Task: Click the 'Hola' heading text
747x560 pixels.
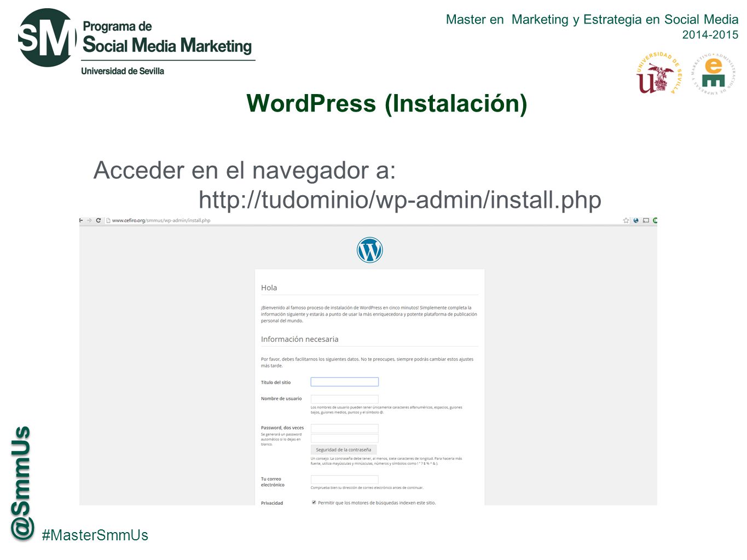Action: (x=269, y=288)
